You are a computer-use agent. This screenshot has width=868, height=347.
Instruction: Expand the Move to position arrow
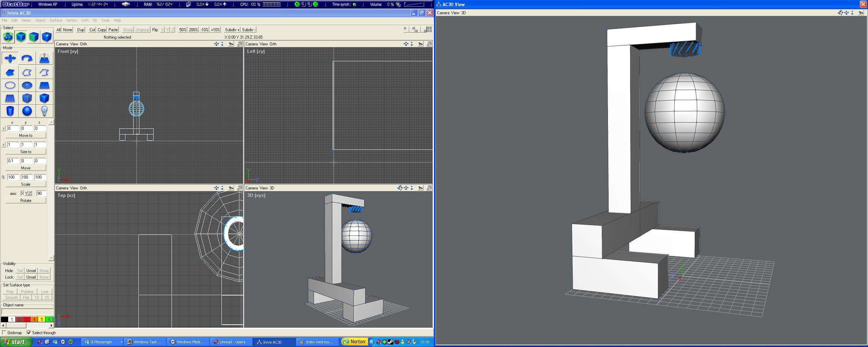coord(3,128)
